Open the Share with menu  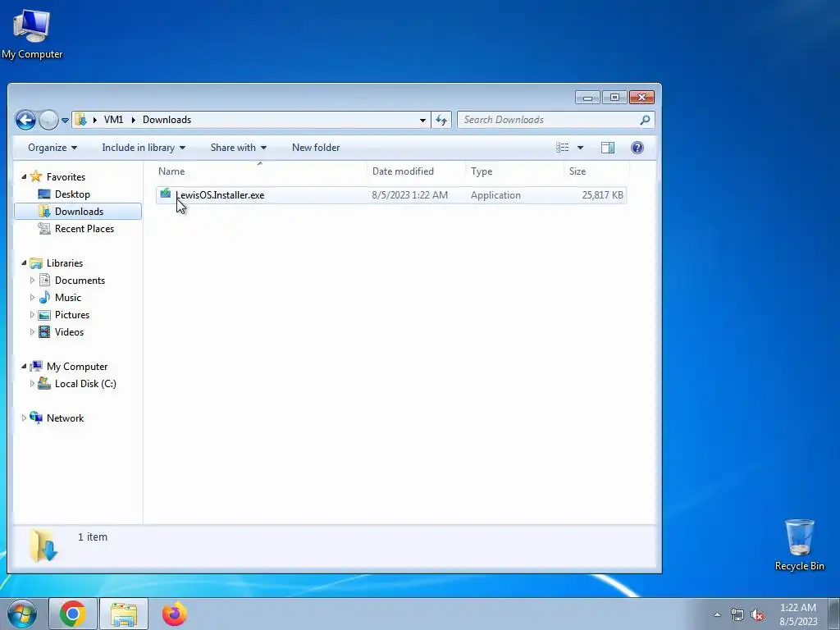click(239, 148)
